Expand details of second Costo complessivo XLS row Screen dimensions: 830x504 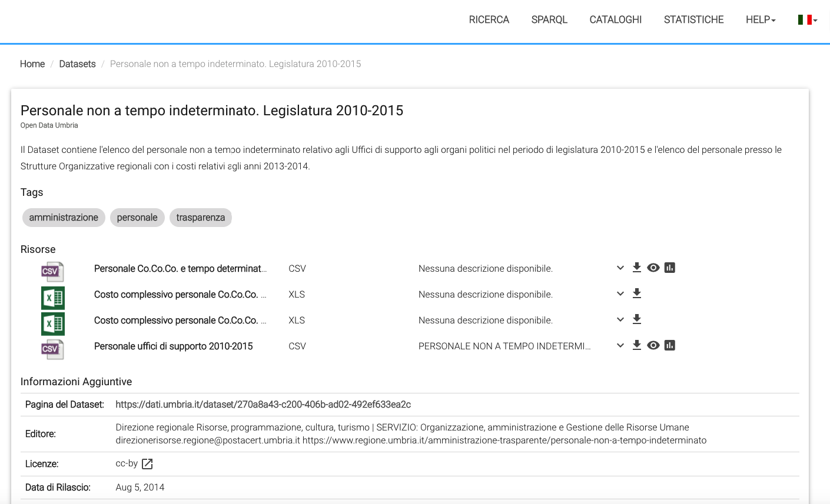pyautogui.click(x=620, y=319)
